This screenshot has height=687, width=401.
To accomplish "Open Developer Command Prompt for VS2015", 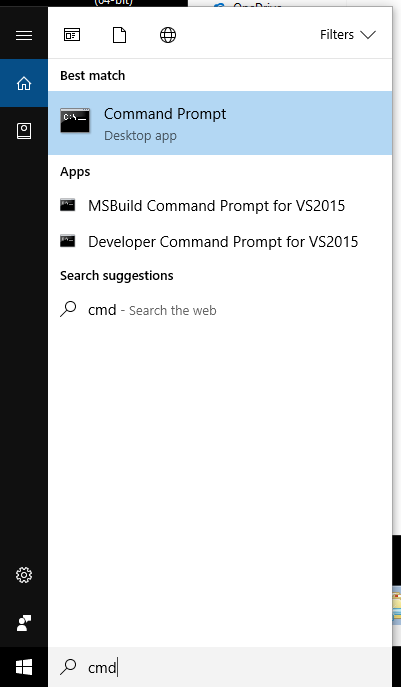I will tap(220, 241).
